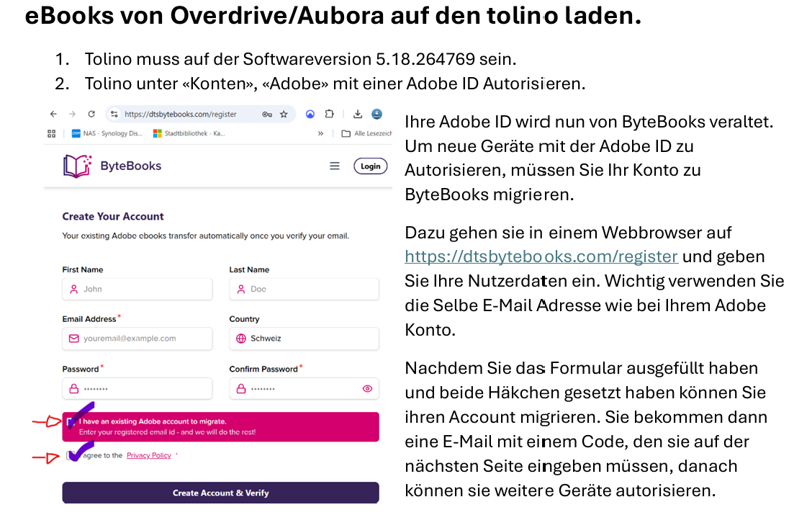Check the agree to Privacy Policy box
Screen dimensions: 812x515
(x=71, y=455)
